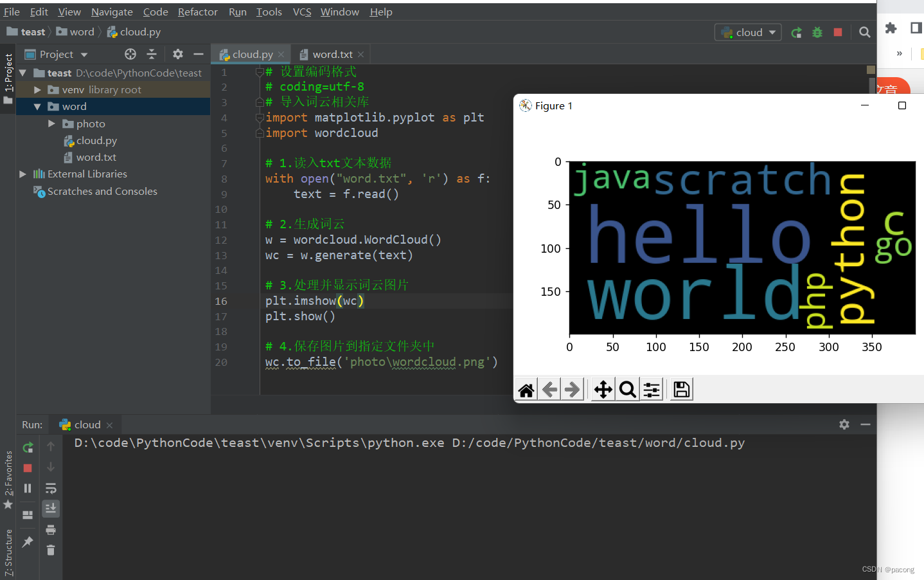Image resolution: width=924 pixels, height=580 pixels.
Task: Open Search Everywhere magnifier icon
Action: pos(865,32)
